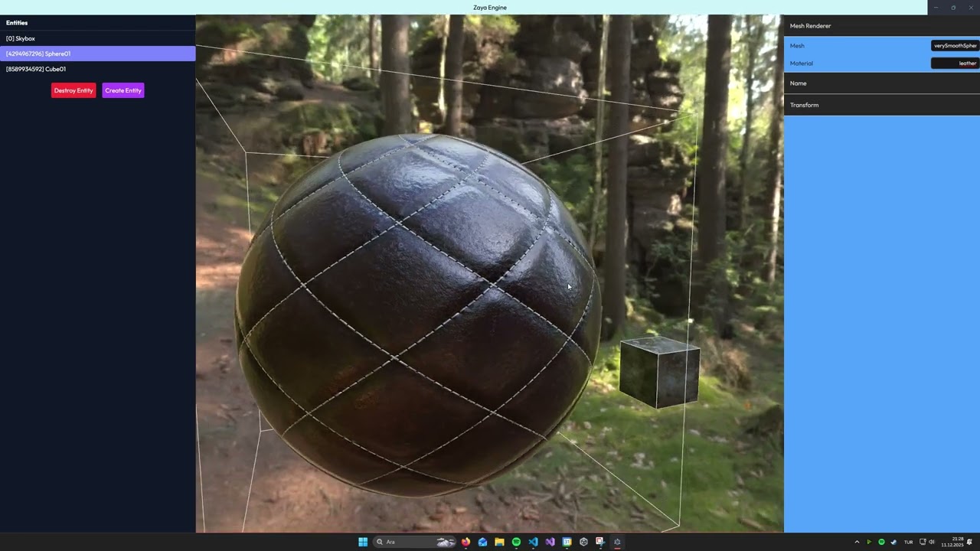980x551 pixels.
Task: Open the clock showing 21:28
Action: pos(952,542)
